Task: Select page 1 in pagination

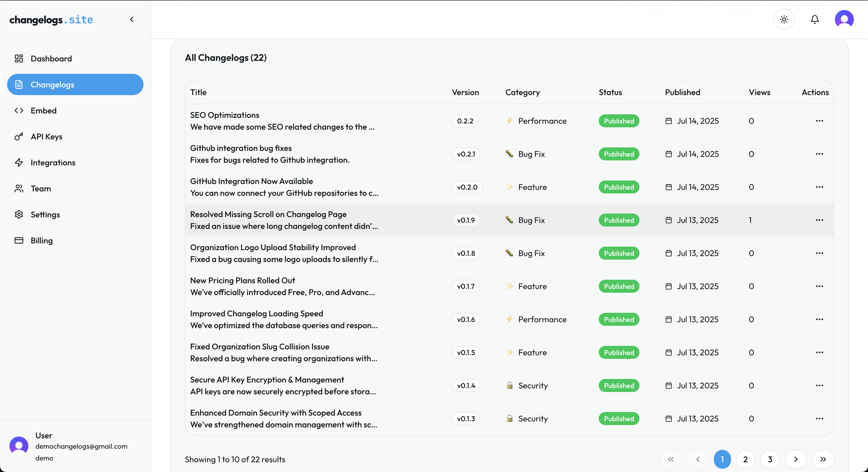Action: pos(722,459)
